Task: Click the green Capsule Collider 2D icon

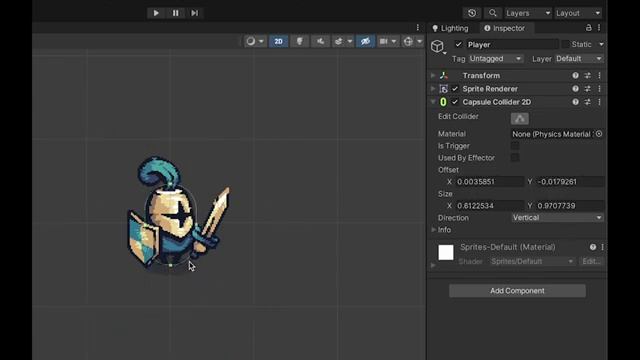Action: [x=443, y=102]
